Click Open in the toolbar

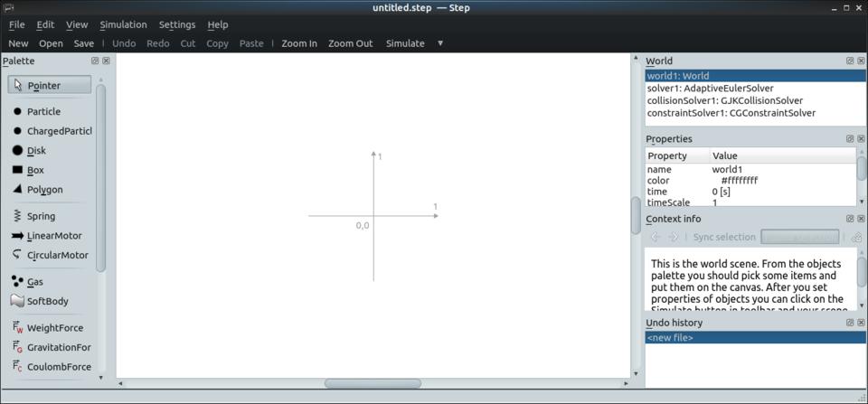51,43
